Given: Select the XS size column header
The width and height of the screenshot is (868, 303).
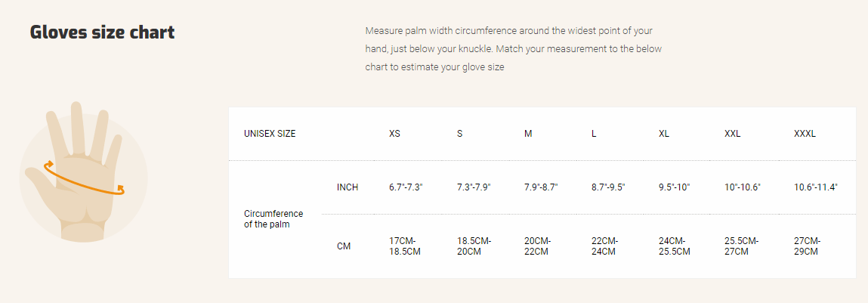Looking at the screenshot, I should pos(394,134).
